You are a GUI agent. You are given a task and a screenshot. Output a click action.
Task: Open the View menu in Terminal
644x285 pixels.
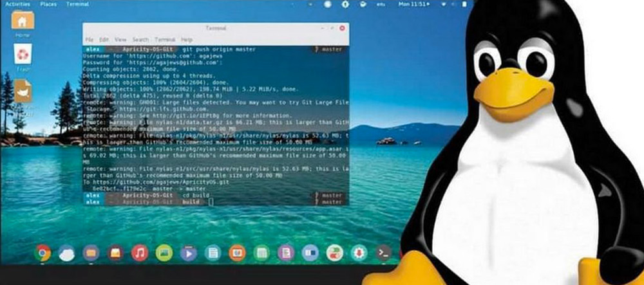(x=120, y=40)
